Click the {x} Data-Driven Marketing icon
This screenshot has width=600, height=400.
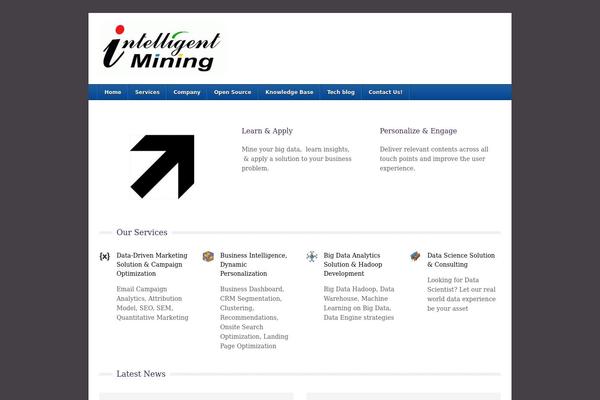click(104, 256)
